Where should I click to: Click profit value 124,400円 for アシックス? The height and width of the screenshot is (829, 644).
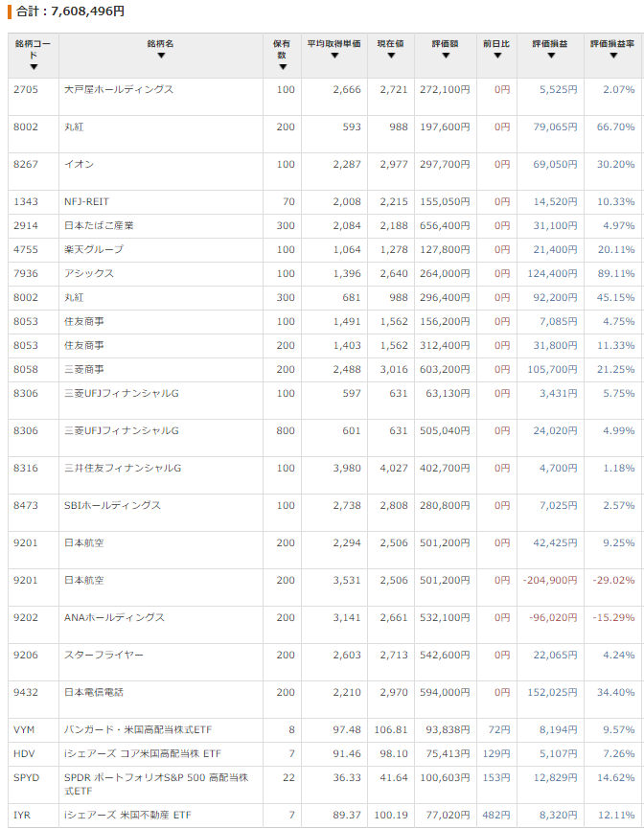tap(552, 273)
